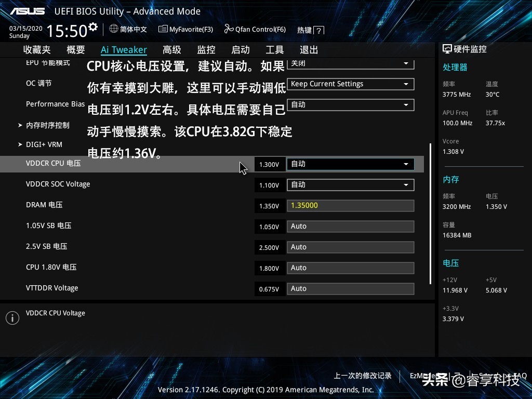Open VDDCR CPU 电压 dropdown
Viewport: 532px width, 399px height.
[x=350, y=164]
